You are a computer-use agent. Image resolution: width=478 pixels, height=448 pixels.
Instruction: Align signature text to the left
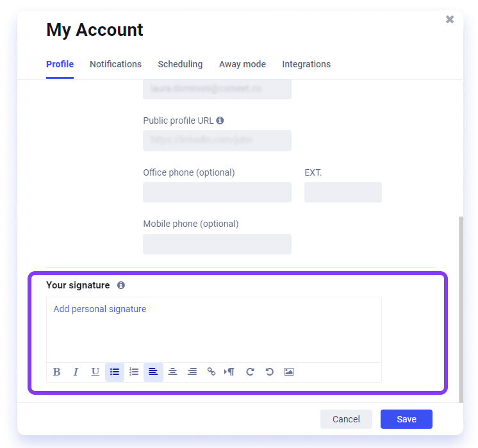153,372
